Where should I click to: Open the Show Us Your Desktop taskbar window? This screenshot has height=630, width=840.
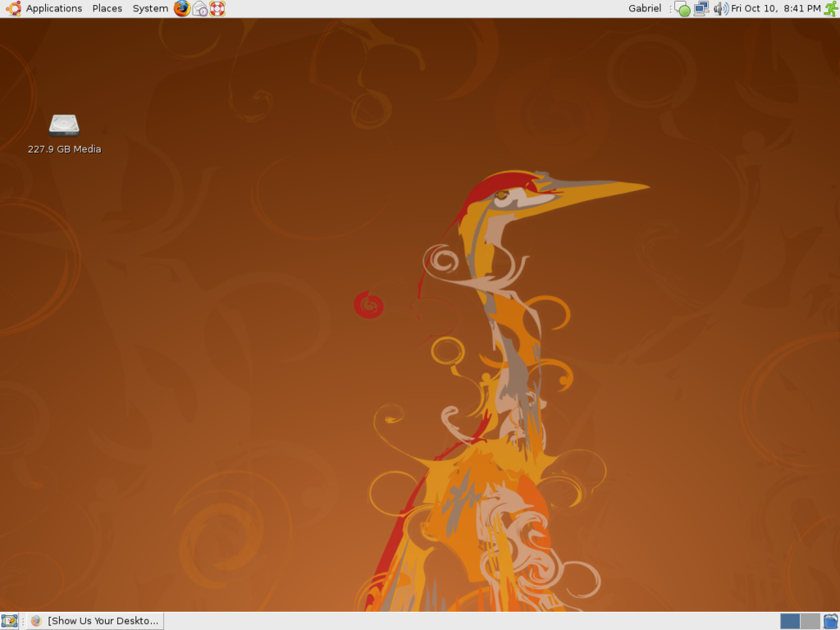point(95,621)
